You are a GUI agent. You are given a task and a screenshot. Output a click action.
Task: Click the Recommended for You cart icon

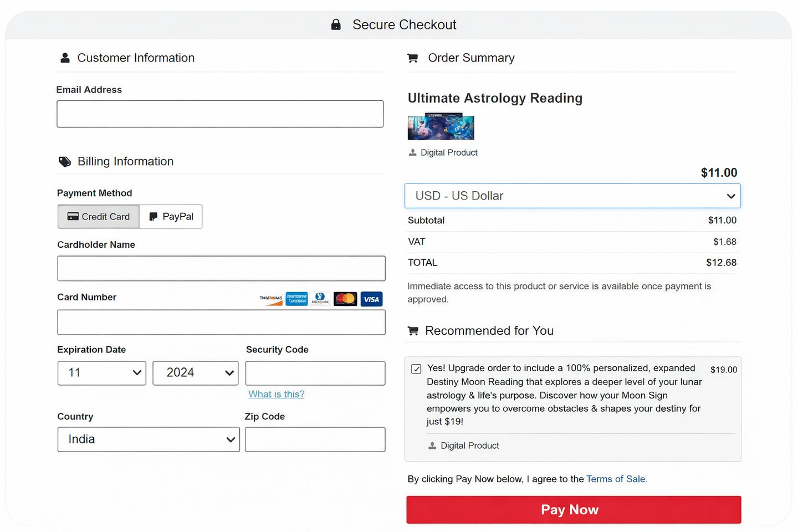point(413,331)
